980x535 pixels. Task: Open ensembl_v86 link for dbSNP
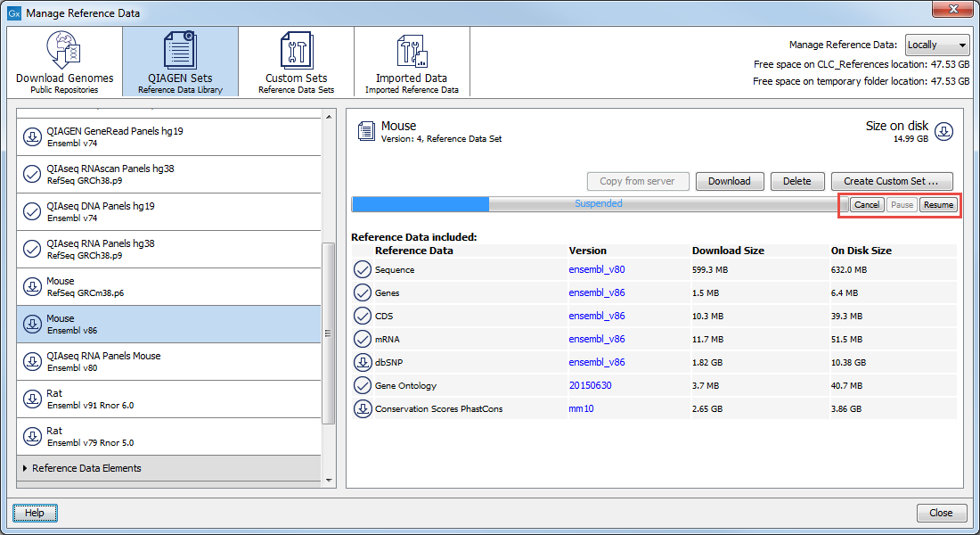pos(596,362)
